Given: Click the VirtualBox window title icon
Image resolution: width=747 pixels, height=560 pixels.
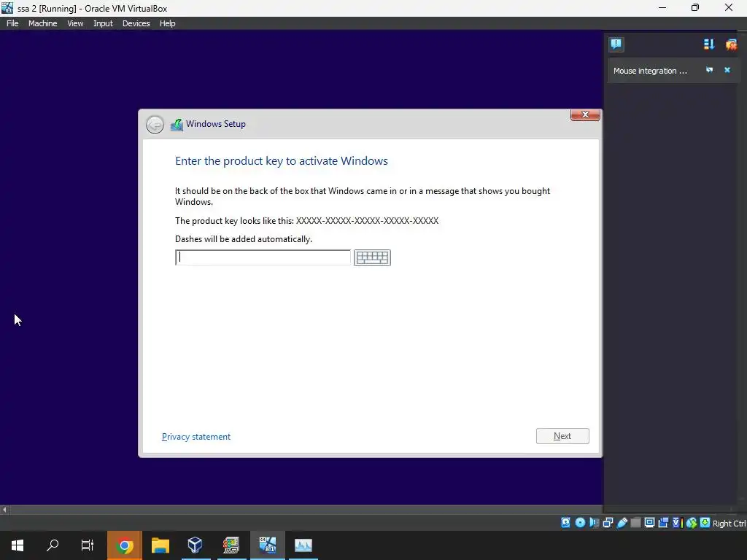Looking at the screenshot, I should (7, 7).
